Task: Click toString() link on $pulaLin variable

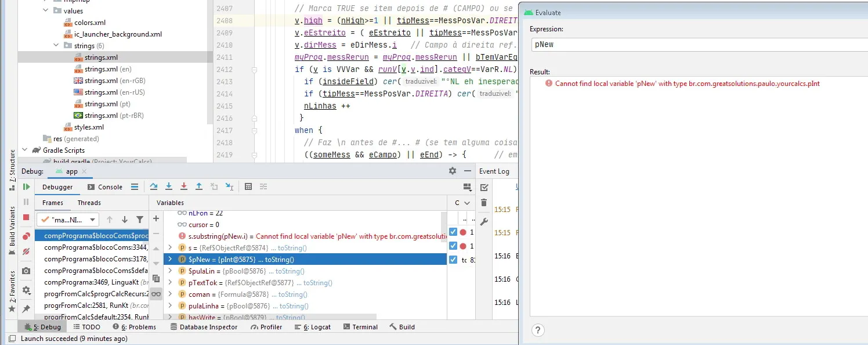Action: [291, 271]
